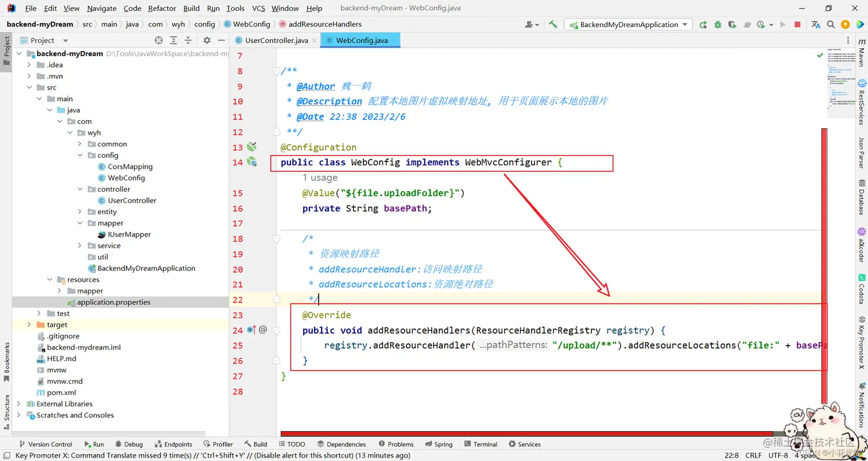The image size is (868, 461).
Task: Stop the running application with red square
Action: [797, 24]
